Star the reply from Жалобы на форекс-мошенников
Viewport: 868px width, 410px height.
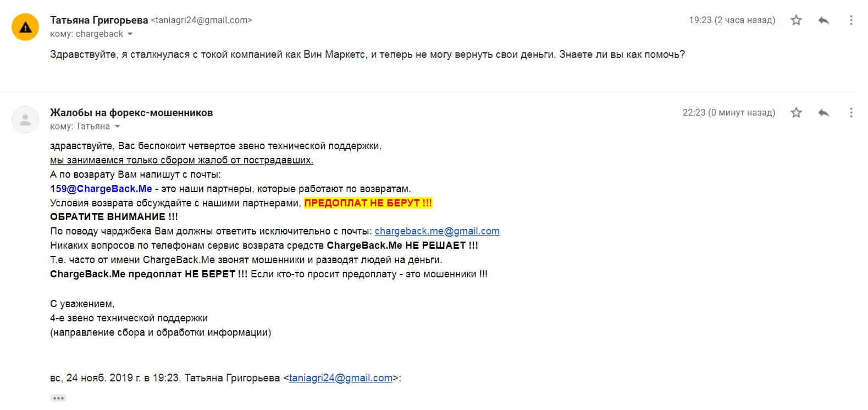(x=796, y=113)
